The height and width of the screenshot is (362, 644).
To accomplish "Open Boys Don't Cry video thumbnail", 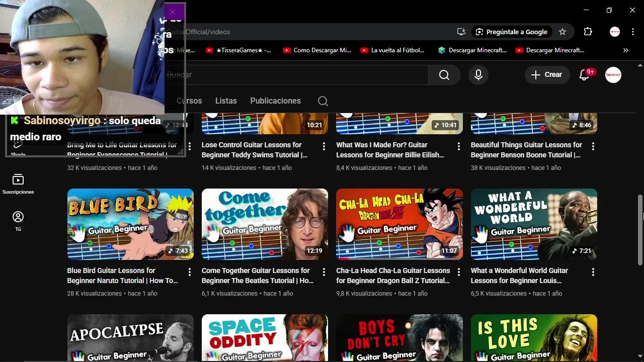I will tap(399, 338).
